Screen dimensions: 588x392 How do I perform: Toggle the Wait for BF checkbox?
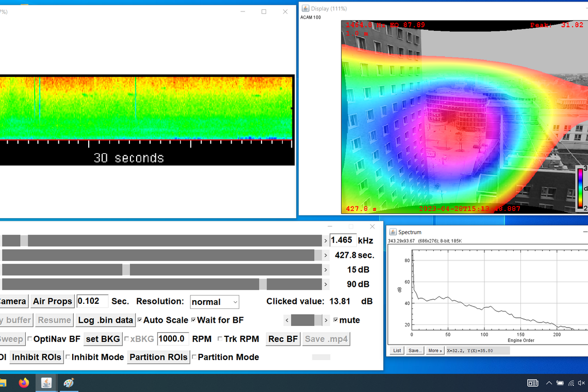click(193, 320)
